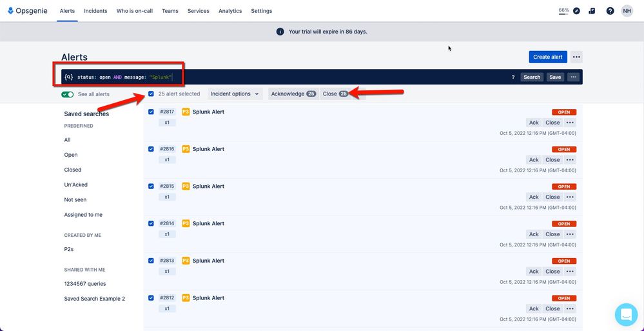The width and height of the screenshot is (644, 331).
Task: Click the trial info icon in banner
Action: (x=280, y=32)
